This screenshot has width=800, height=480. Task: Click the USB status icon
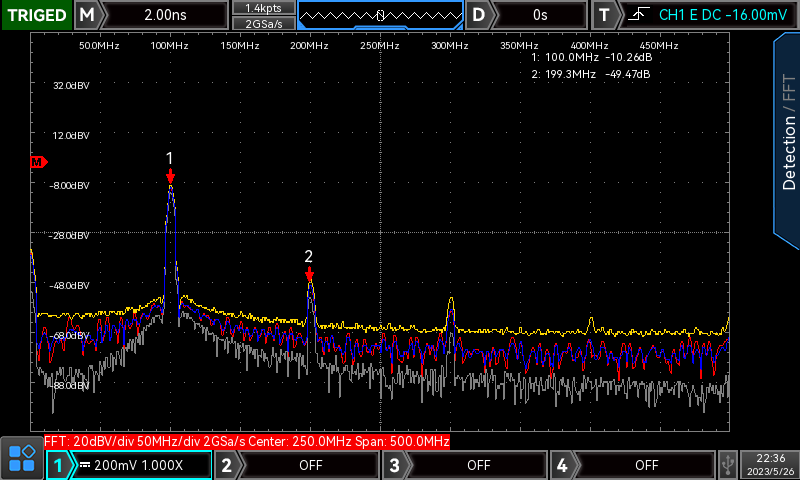[729, 464]
